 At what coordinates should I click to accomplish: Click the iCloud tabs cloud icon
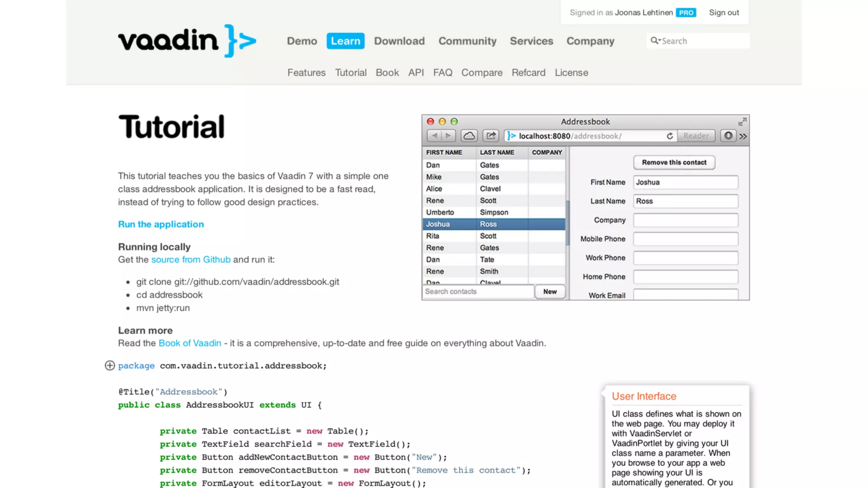pos(469,136)
